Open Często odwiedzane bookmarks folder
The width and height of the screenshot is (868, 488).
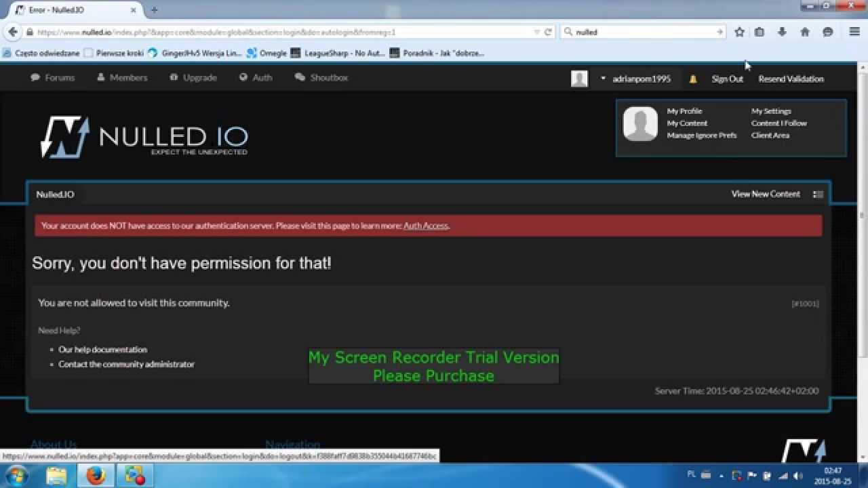click(41, 53)
